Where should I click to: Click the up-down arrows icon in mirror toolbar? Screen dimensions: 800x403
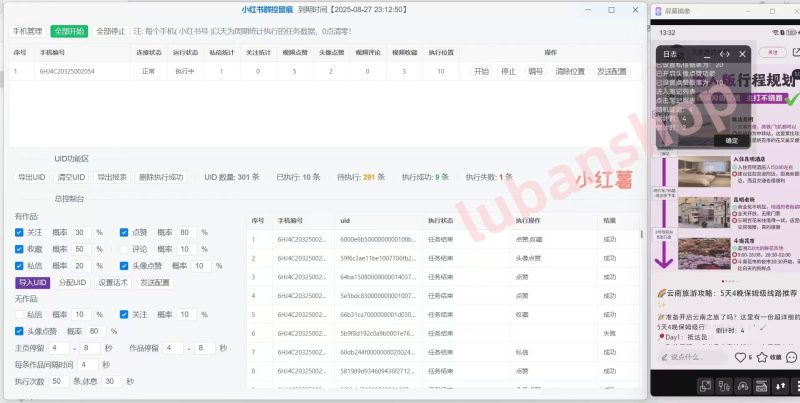781,386
